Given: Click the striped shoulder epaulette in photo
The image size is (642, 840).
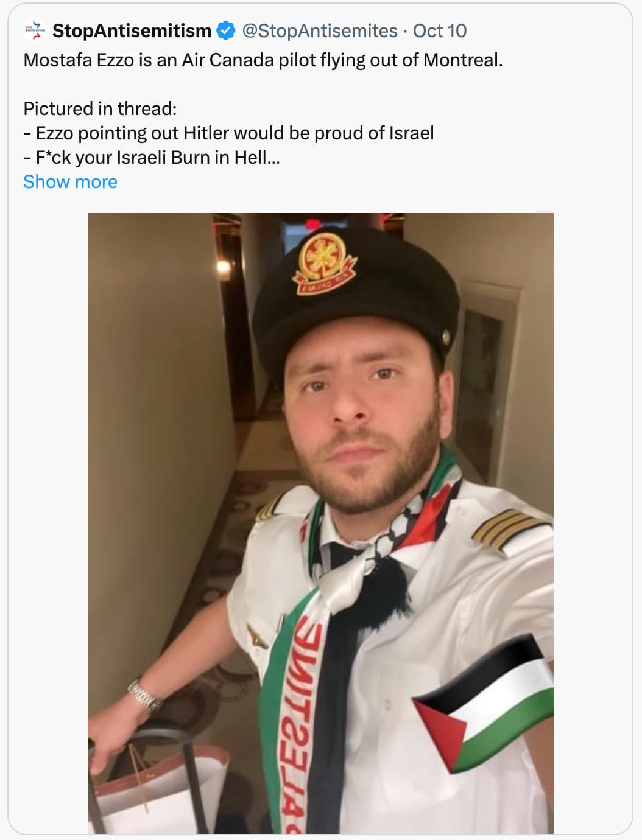Looking at the screenshot, I should (510, 530).
